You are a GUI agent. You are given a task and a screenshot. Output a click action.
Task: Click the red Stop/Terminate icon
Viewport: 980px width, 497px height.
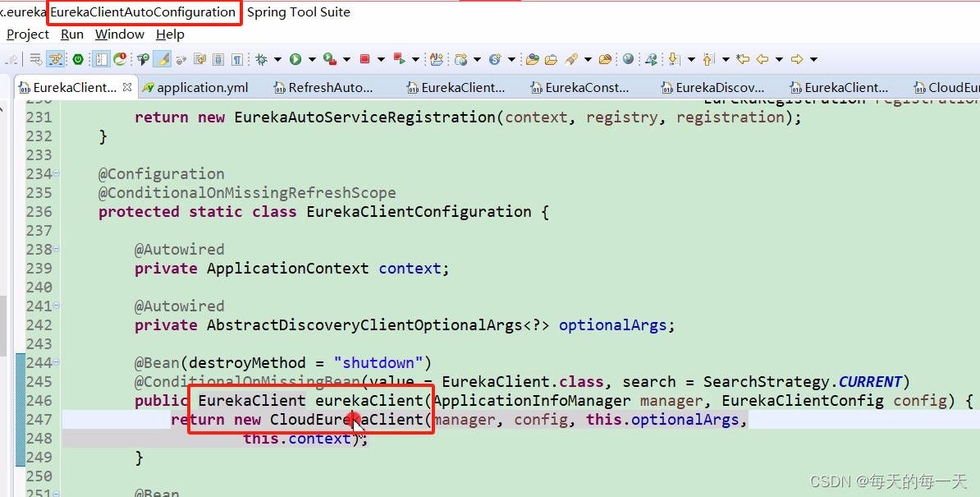click(x=365, y=59)
